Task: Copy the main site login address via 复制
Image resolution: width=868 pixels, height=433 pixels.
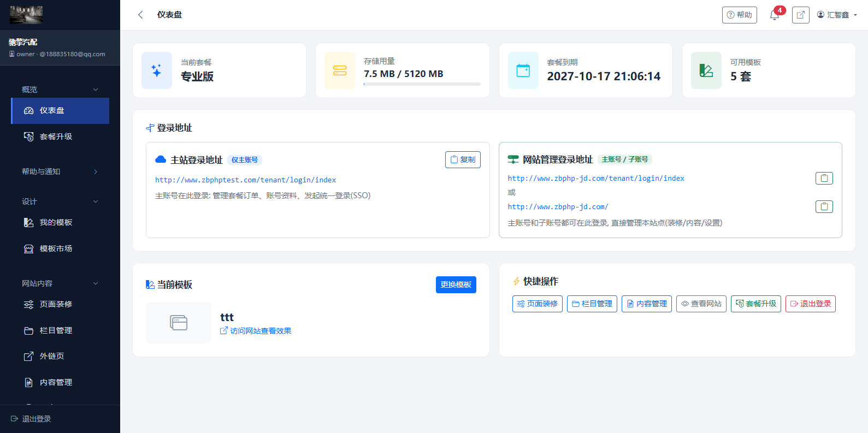Action: 463,159
